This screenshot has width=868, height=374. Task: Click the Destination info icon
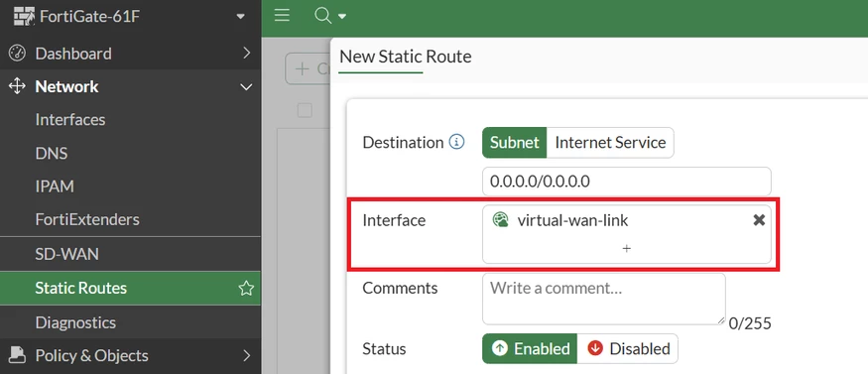click(456, 143)
